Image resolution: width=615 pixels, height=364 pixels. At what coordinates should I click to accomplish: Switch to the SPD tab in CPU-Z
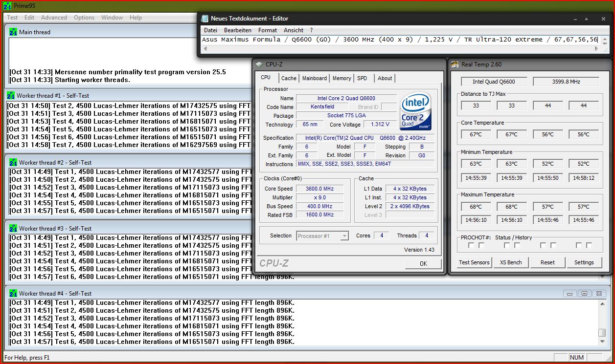362,78
